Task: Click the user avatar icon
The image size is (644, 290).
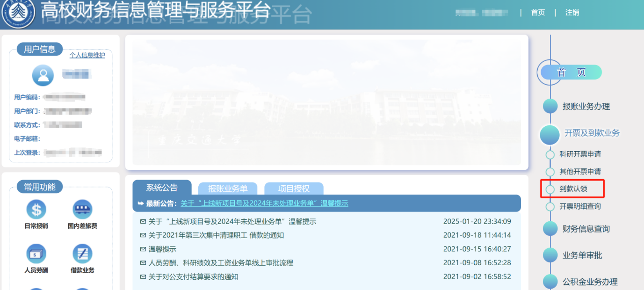Action: pos(43,75)
